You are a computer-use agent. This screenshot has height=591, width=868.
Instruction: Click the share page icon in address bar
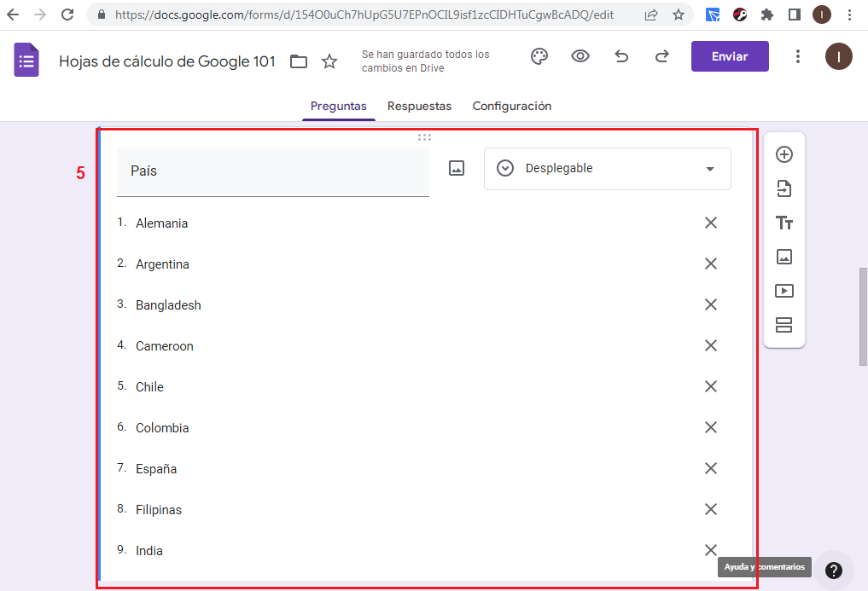click(651, 15)
